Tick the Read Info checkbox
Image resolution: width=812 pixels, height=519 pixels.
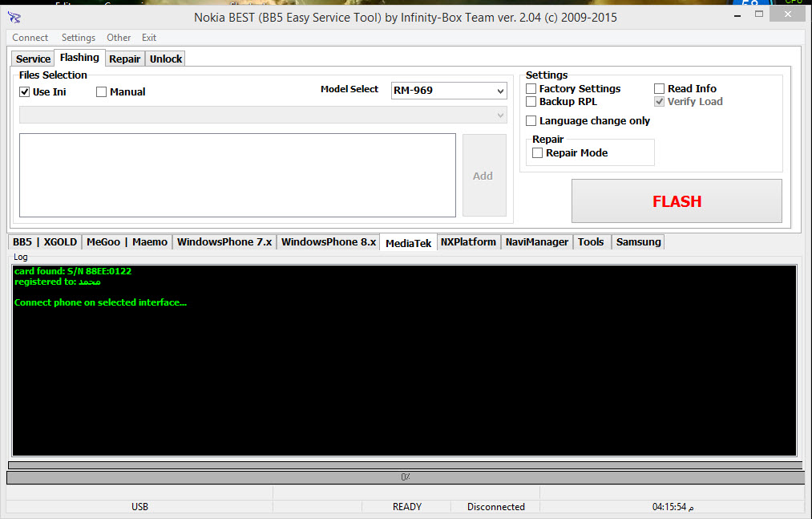pyautogui.click(x=659, y=89)
